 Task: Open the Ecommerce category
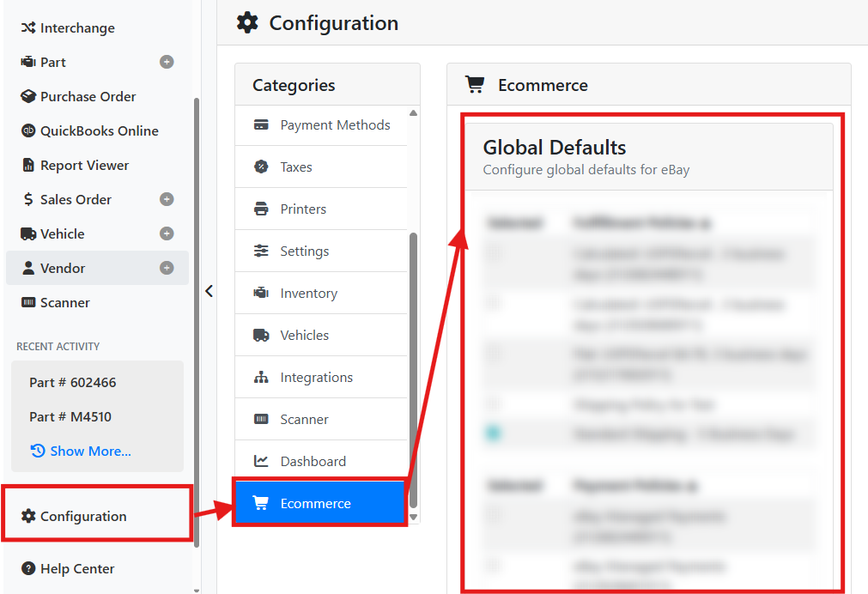tap(320, 503)
